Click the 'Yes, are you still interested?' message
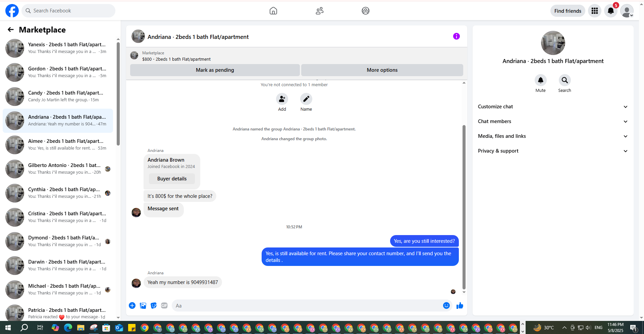This screenshot has width=644, height=334. click(x=424, y=241)
